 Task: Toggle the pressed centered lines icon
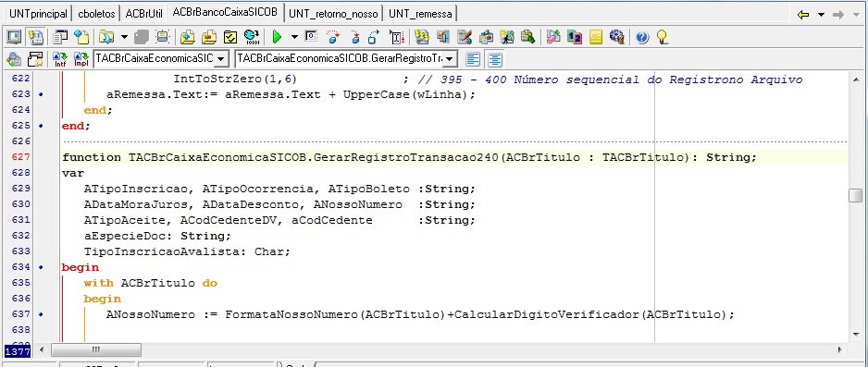click(x=494, y=58)
